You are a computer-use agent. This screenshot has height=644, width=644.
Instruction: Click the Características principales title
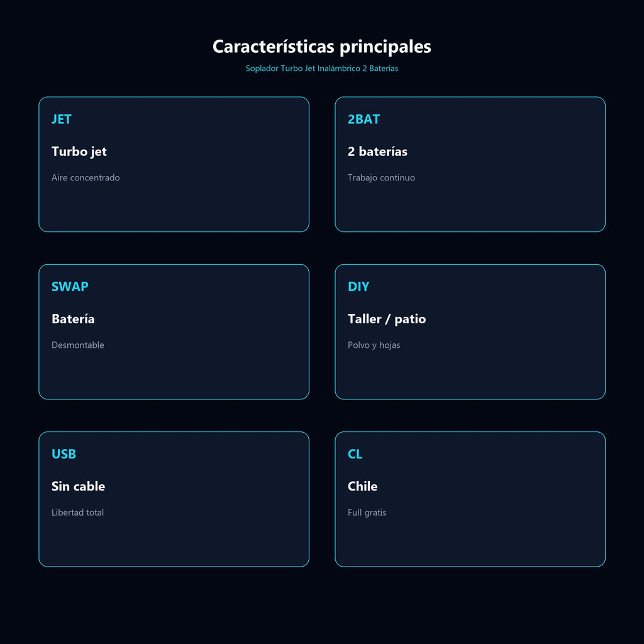321,47
